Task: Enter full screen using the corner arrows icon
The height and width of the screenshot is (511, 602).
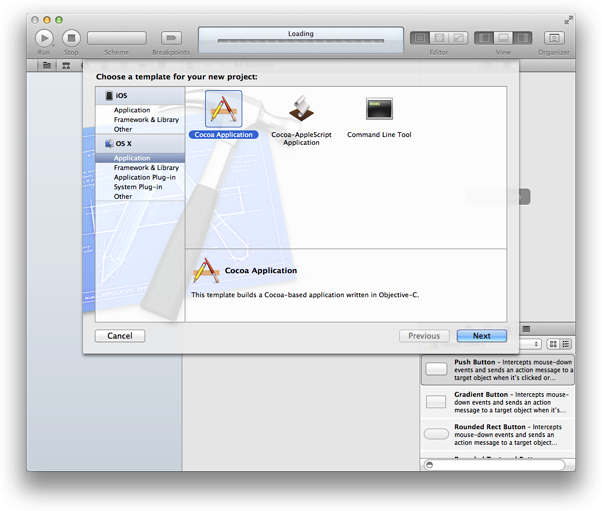Action: [568, 20]
